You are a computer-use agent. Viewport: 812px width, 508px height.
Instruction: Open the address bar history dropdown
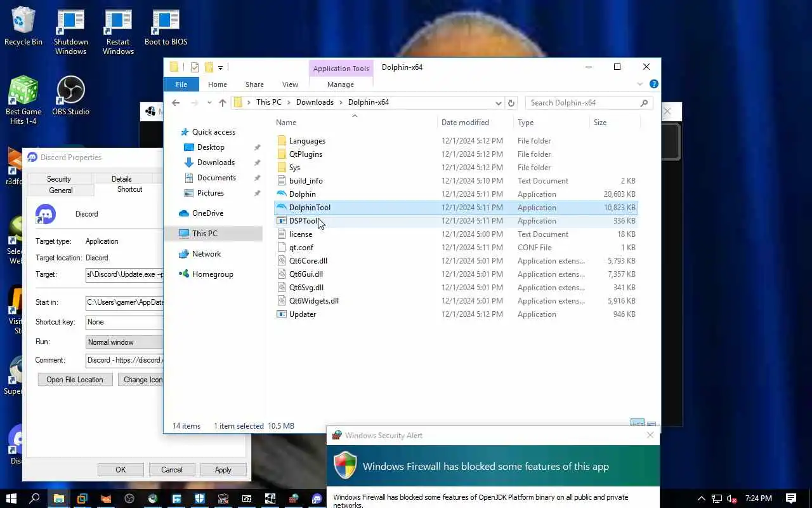[x=499, y=103]
